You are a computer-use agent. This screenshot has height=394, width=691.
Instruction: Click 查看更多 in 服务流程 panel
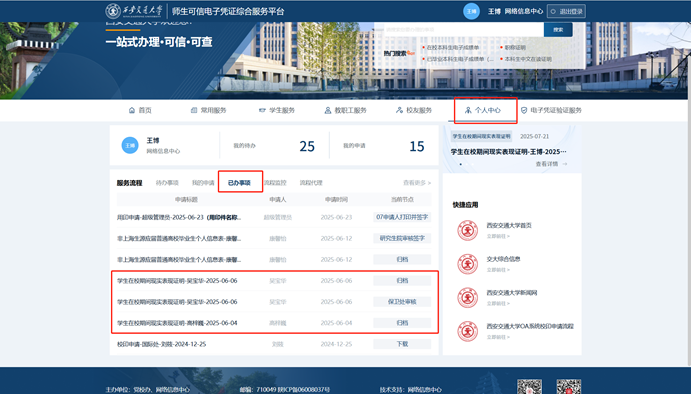point(417,182)
